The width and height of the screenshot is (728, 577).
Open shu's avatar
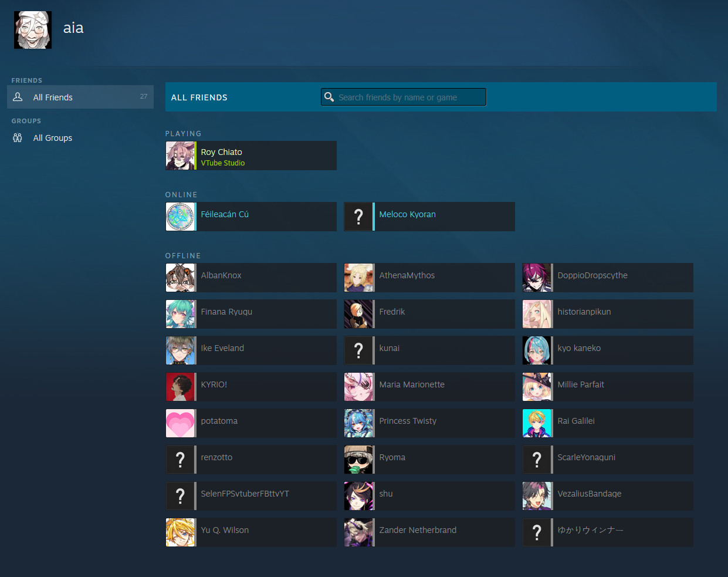(x=358, y=496)
